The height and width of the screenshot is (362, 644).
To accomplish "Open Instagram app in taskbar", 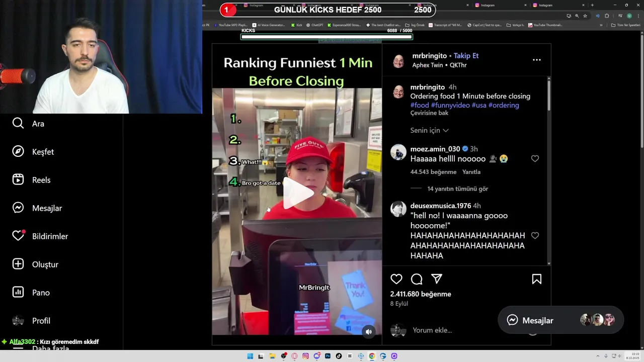I will pyautogui.click(x=305, y=356).
